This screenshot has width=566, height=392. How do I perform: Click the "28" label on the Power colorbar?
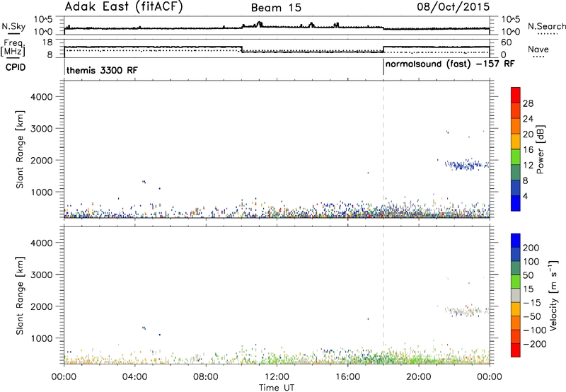pos(528,103)
